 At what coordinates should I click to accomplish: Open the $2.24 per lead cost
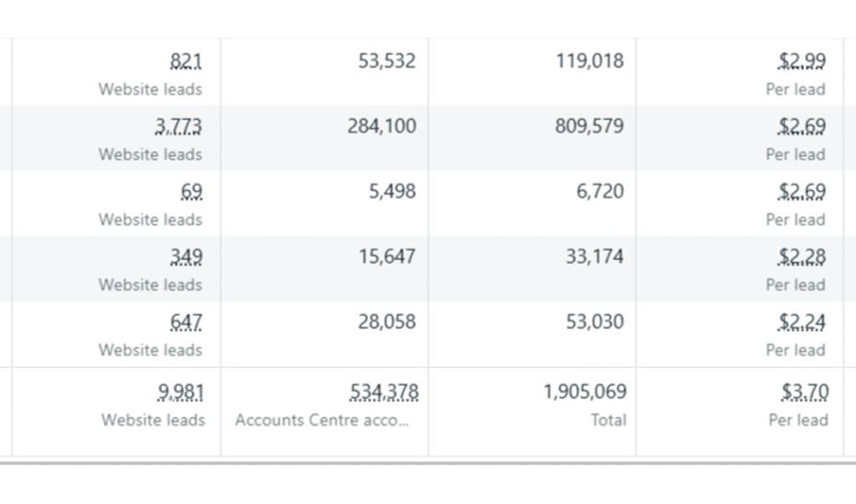pyautogui.click(x=802, y=322)
